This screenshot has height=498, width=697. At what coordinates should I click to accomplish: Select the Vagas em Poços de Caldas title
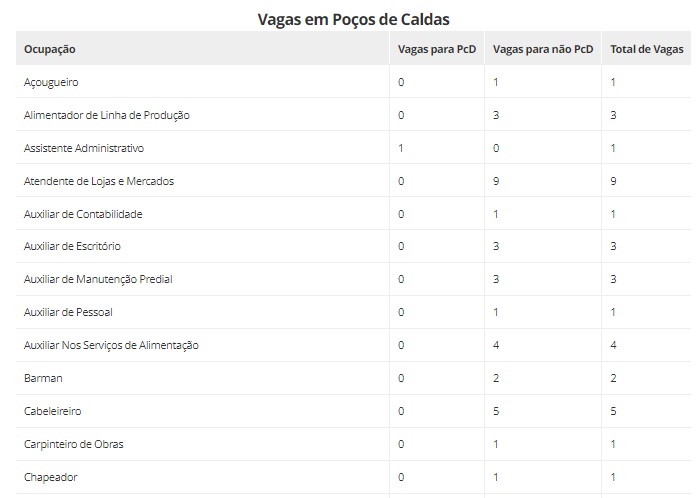(x=353, y=19)
